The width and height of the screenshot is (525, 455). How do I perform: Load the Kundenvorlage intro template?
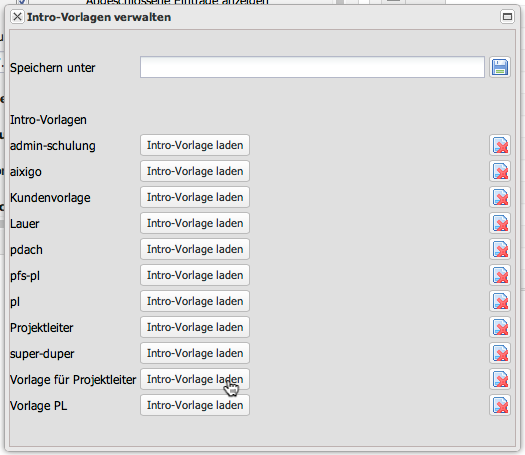(195, 197)
